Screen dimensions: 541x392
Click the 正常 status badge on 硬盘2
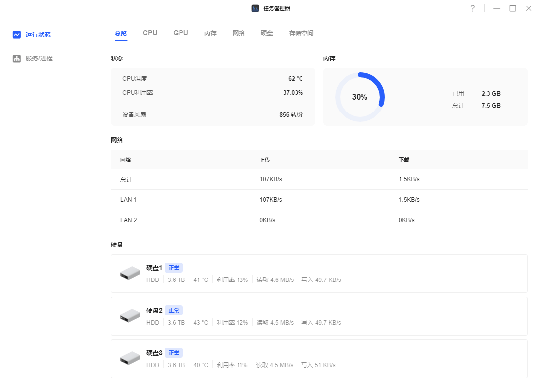tap(174, 310)
